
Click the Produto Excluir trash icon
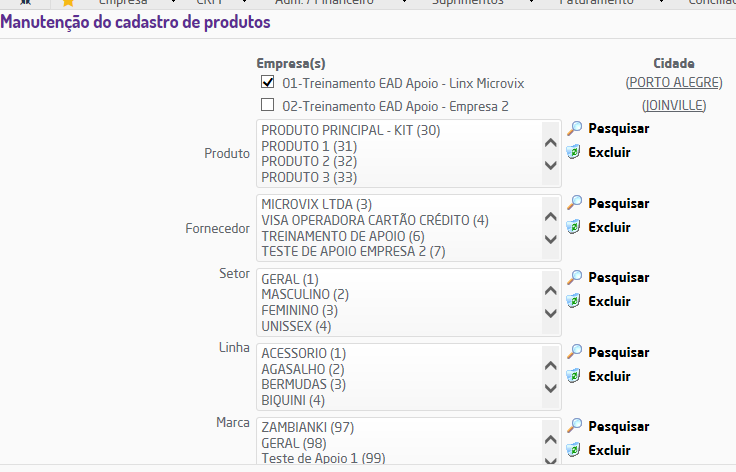click(x=574, y=152)
